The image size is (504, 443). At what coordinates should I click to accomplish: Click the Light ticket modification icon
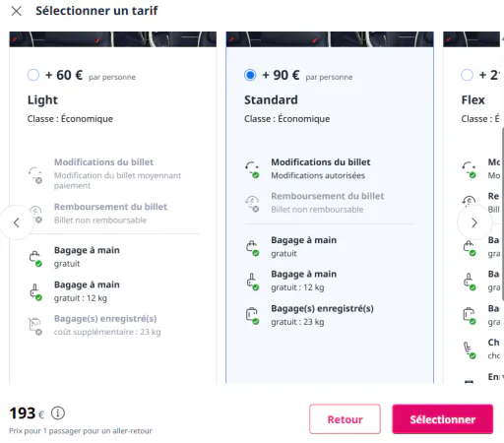[x=34, y=175]
